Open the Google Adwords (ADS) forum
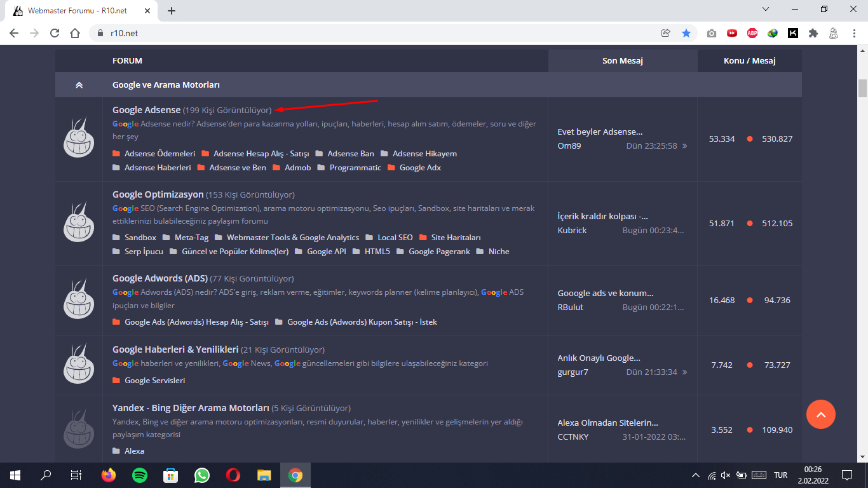Viewport: 868px width, 488px height. pyautogui.click(x=160, y=278)
